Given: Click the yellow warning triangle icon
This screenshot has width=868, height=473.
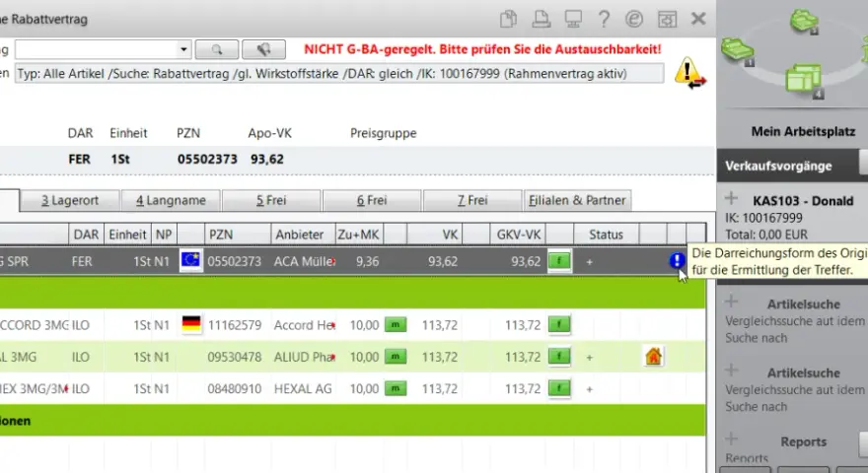Looking at the screenshot, I should pyautogui.click(x=689, y=73).
